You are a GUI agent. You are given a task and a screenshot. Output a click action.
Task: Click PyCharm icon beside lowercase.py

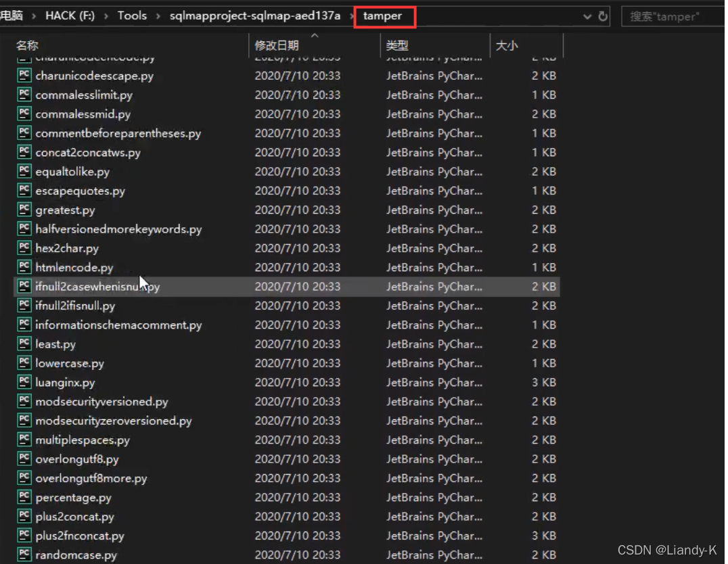click(x=24, y=362)
